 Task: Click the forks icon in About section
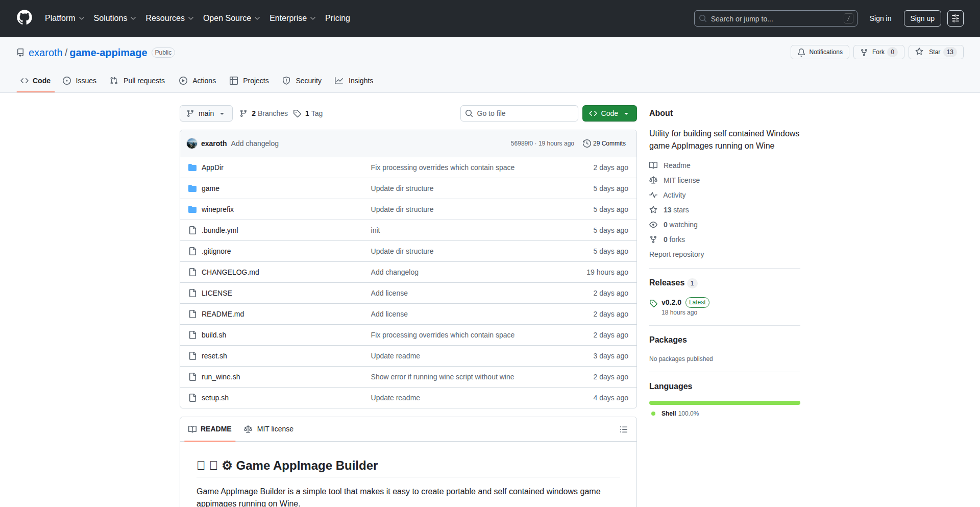(x=653, y=239)
